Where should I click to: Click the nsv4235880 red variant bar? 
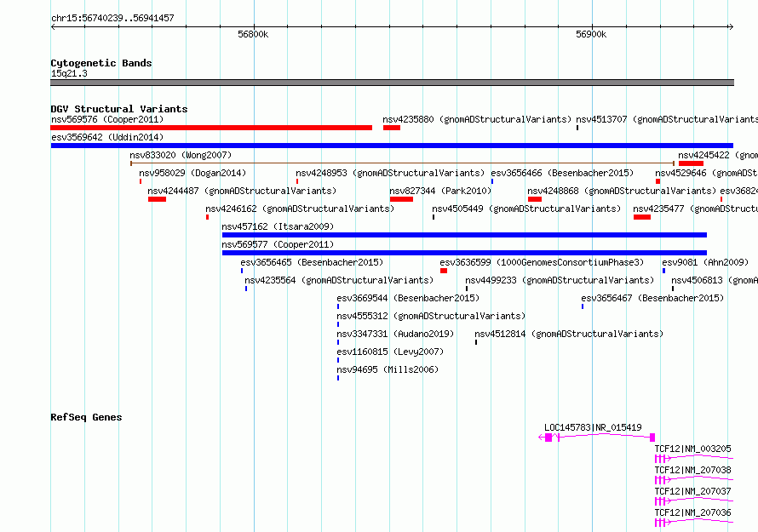coord(392,128)
